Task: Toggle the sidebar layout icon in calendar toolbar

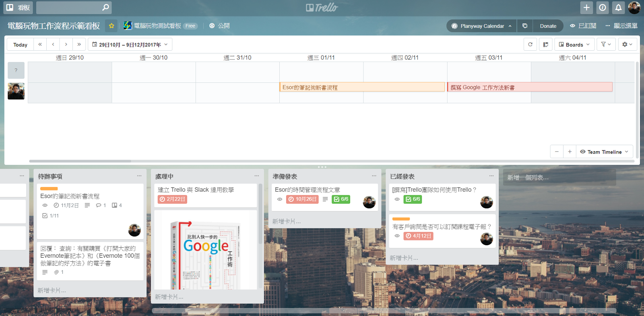Action: (545, 45)
